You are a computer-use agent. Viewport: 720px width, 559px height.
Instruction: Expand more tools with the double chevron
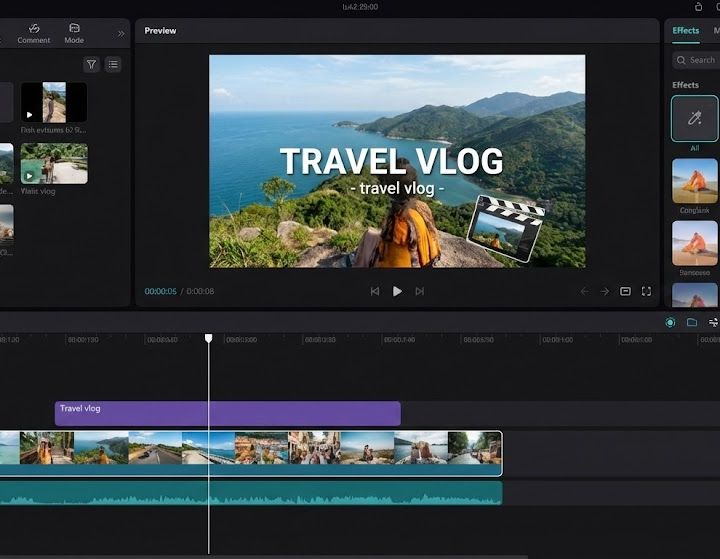click(121, 34)
